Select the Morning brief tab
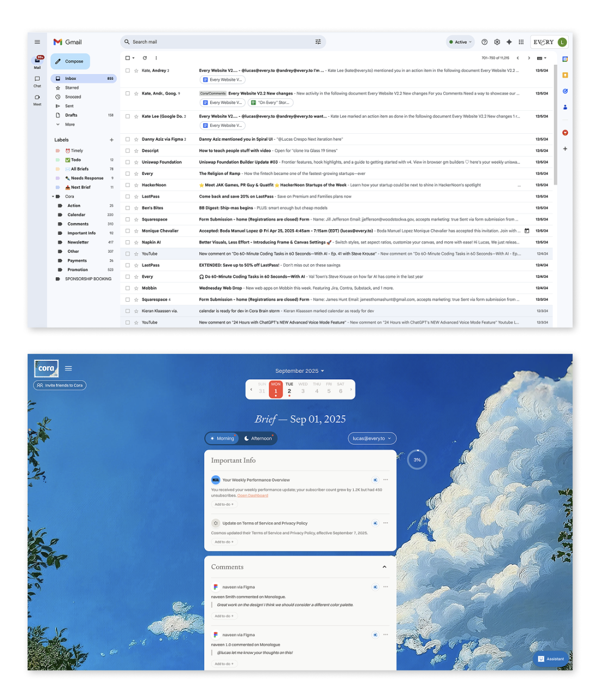The image size is (603, 700). point(222,438)
